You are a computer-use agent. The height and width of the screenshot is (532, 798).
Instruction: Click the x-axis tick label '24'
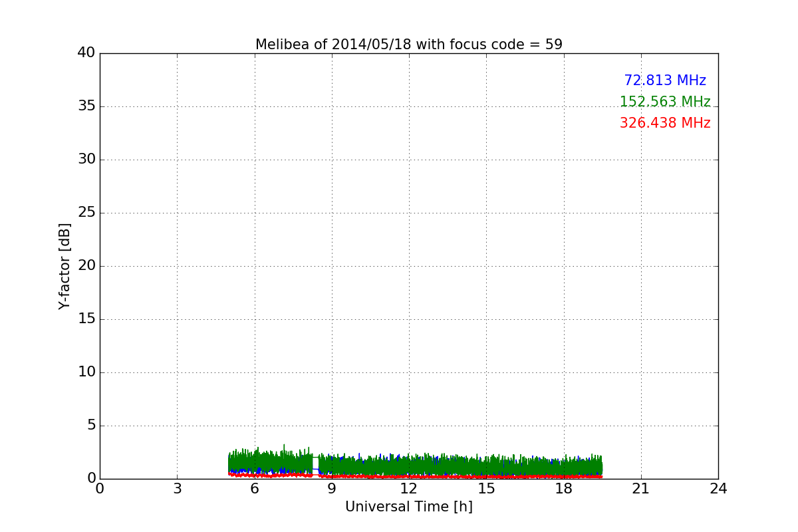click(x=718, y=489)
